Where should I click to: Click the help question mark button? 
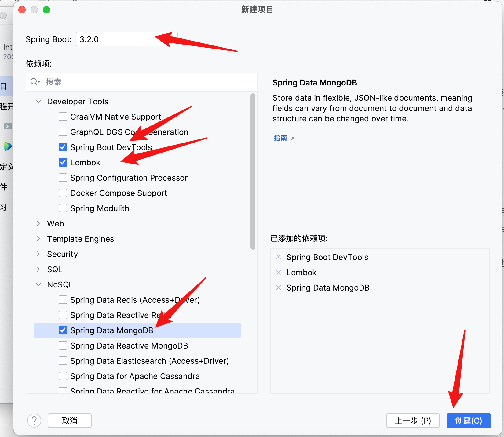[34, 421]
